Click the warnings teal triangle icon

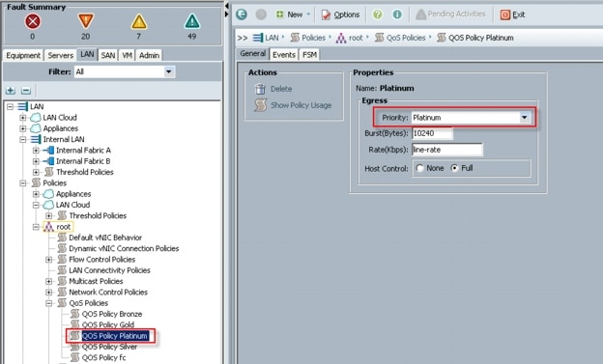(x=192, y=21)
